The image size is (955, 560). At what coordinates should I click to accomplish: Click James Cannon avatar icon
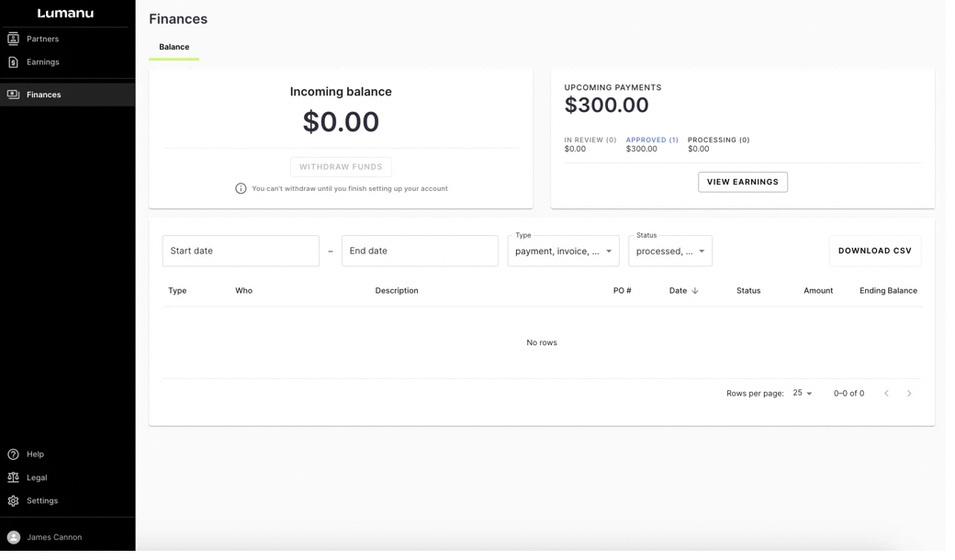(14, 537)
